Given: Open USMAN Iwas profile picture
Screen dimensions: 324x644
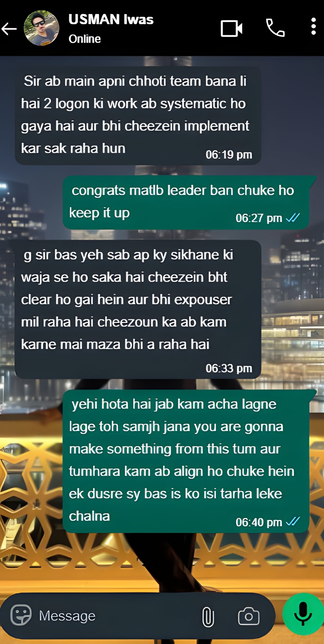Looking at the screenshot, I should point(41,28).
